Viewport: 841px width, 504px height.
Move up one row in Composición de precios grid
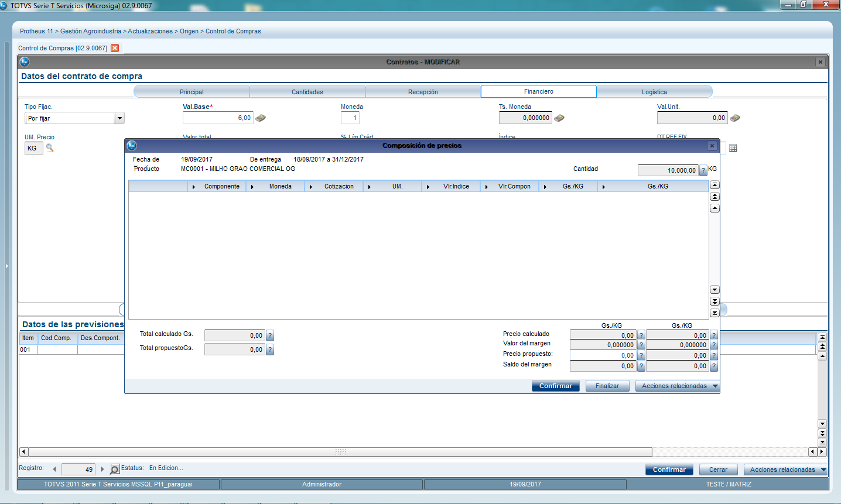pyautogui.click(x=714, y=208)
